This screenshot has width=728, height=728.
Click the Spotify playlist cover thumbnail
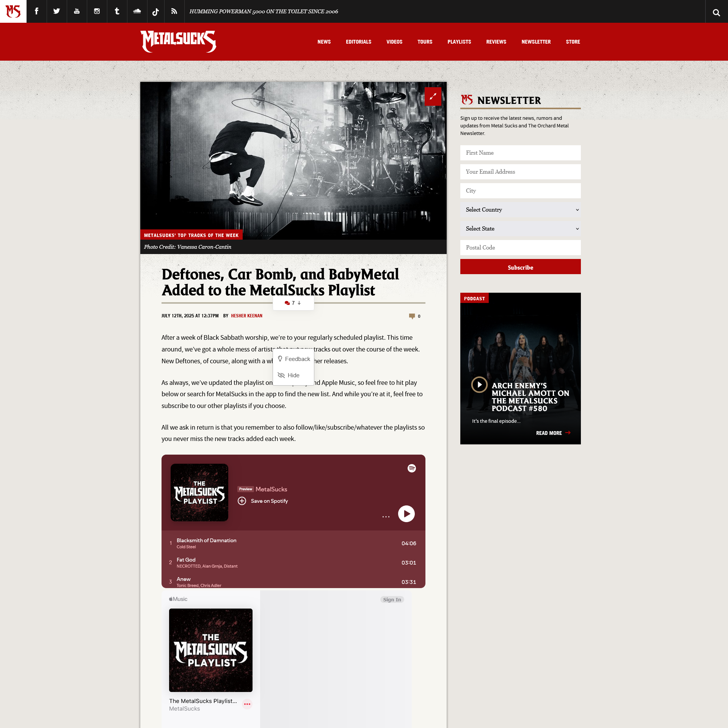(199, 493)
